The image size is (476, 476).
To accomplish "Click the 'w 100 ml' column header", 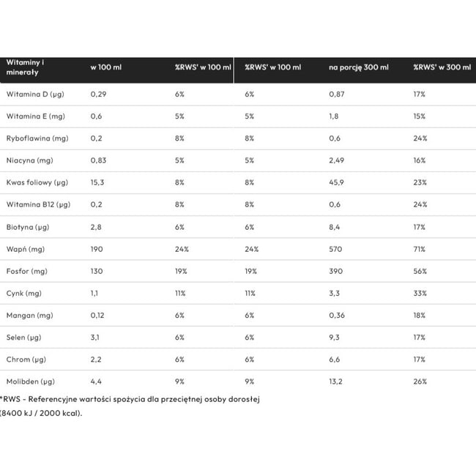I will 105,67.
